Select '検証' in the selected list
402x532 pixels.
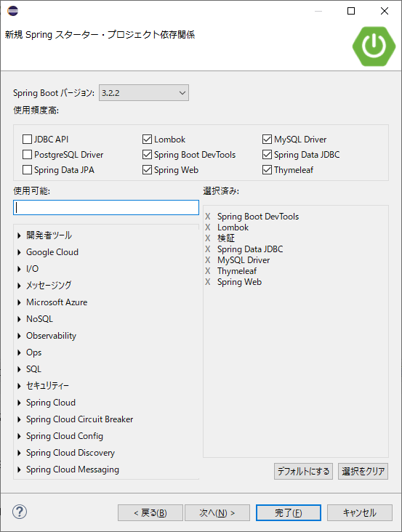pyautogui.click(x=226, y=238)
